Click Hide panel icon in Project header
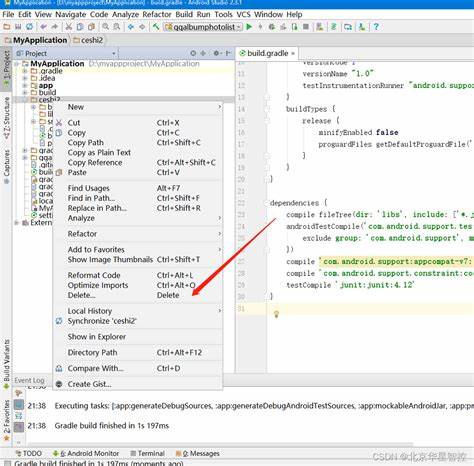Image resolution: width=474 pixels, height=466 pixels. point(228,53)
